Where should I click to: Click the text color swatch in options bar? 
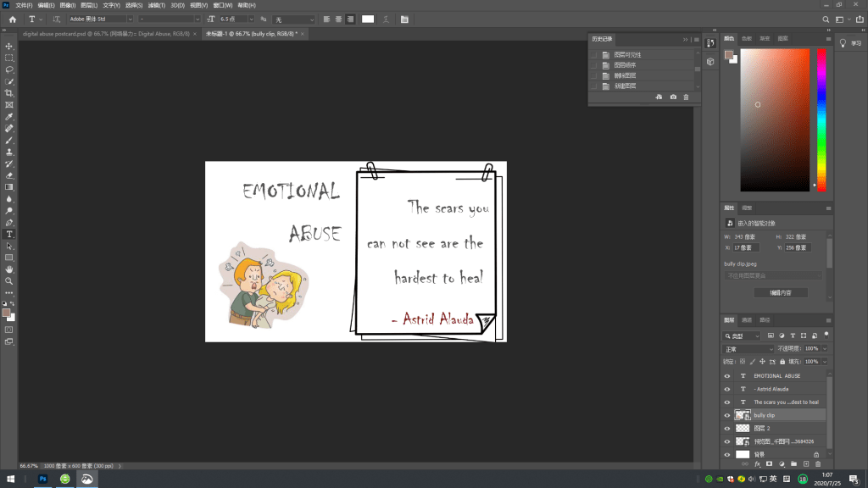pyautogui.click(x=368, y=19)
